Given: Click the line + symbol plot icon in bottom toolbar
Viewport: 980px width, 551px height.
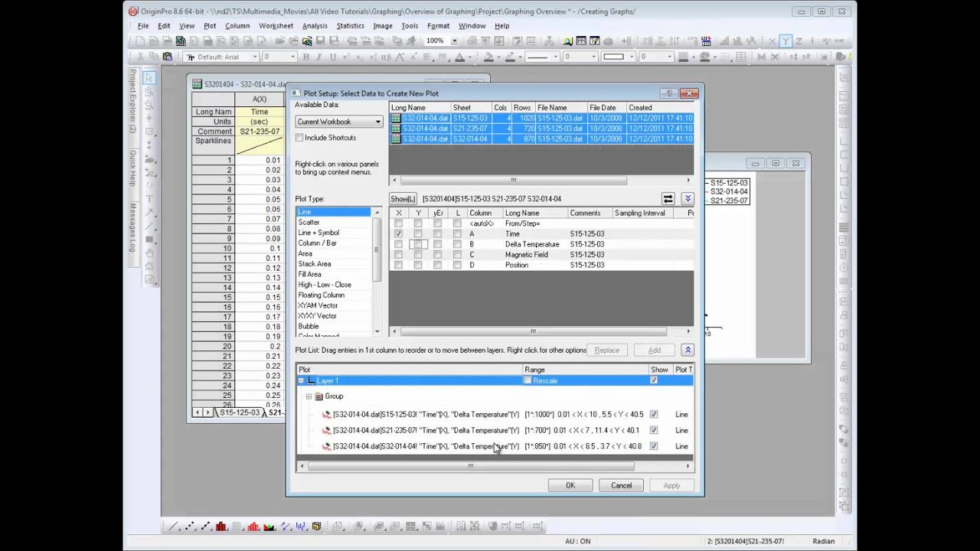Looking at the screenshot, I should [205, 527].
